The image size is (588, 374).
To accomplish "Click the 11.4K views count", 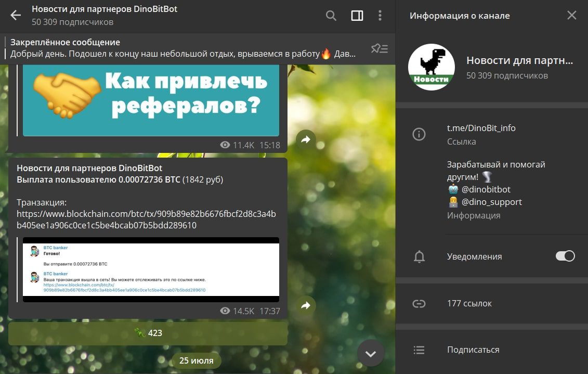I will point(243,145).
